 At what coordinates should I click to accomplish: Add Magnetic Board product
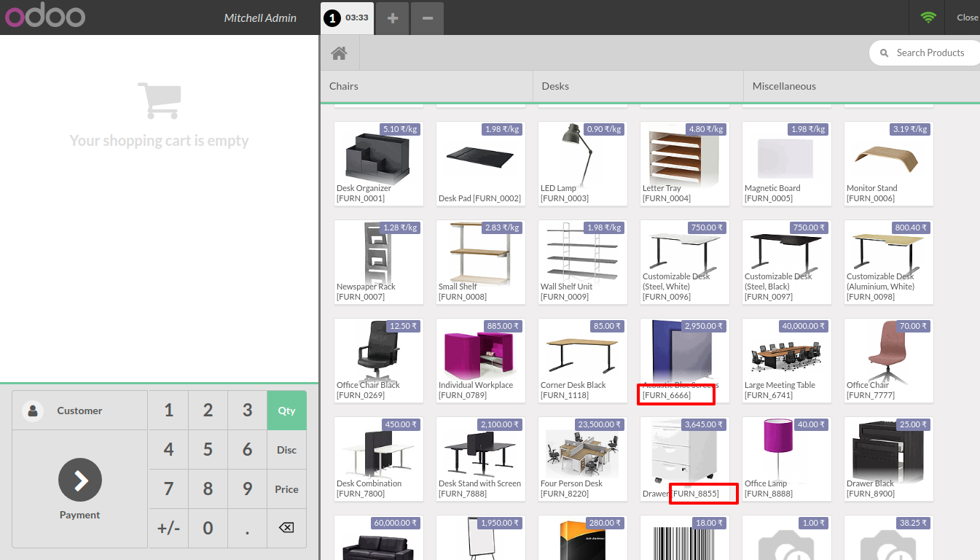tap(787, 164)
